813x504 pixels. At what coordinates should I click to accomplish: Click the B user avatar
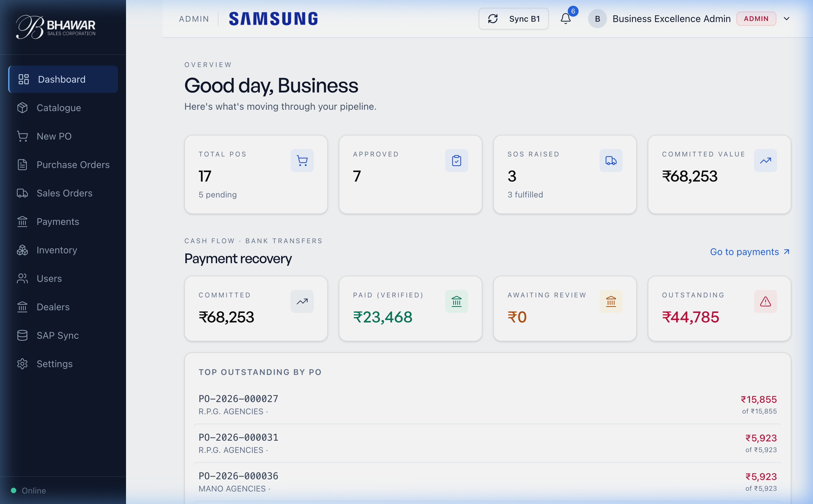coord(598,19)
